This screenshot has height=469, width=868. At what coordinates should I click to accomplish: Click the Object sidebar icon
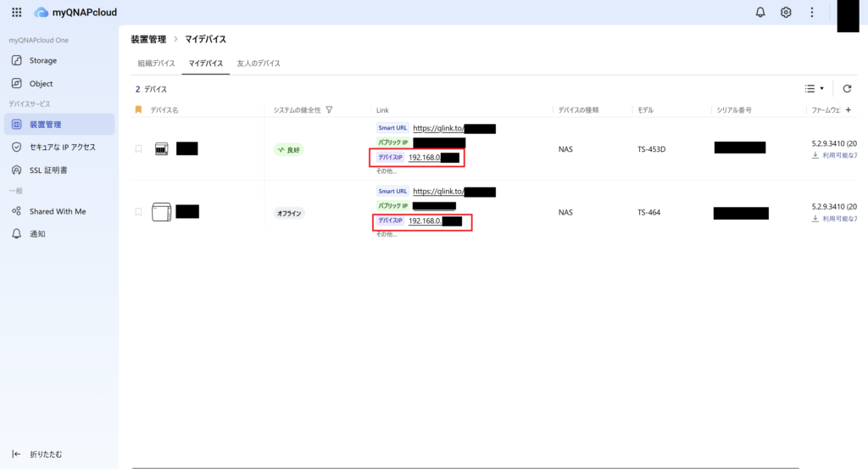(17, 84)
